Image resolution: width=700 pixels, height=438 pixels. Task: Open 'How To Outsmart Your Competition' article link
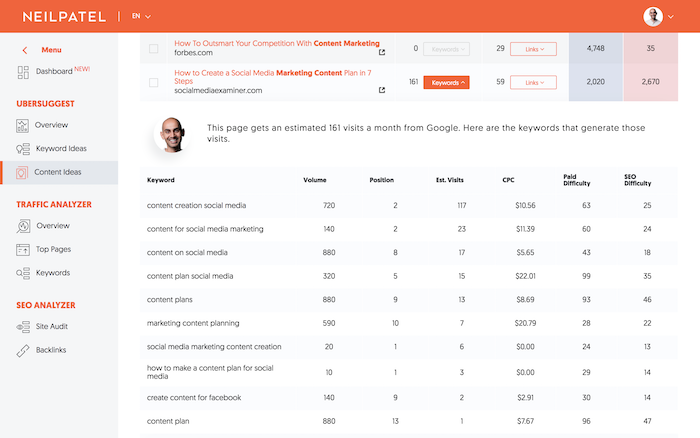pos(277,43)
